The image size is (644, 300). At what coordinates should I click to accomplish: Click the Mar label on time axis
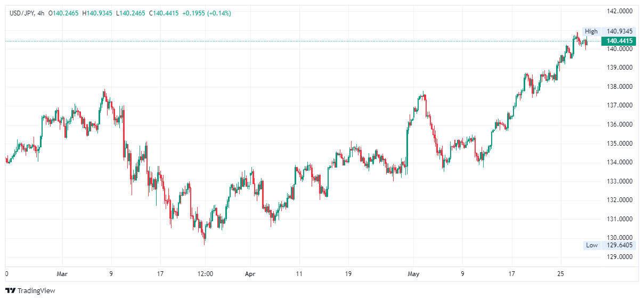(62, 274)
